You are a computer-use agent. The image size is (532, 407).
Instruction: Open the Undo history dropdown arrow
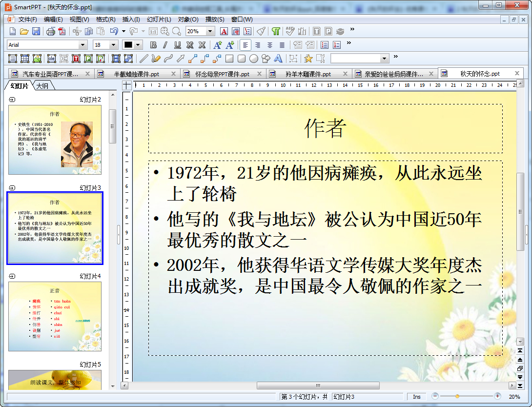pyautogui.click(x=123, y=32)
